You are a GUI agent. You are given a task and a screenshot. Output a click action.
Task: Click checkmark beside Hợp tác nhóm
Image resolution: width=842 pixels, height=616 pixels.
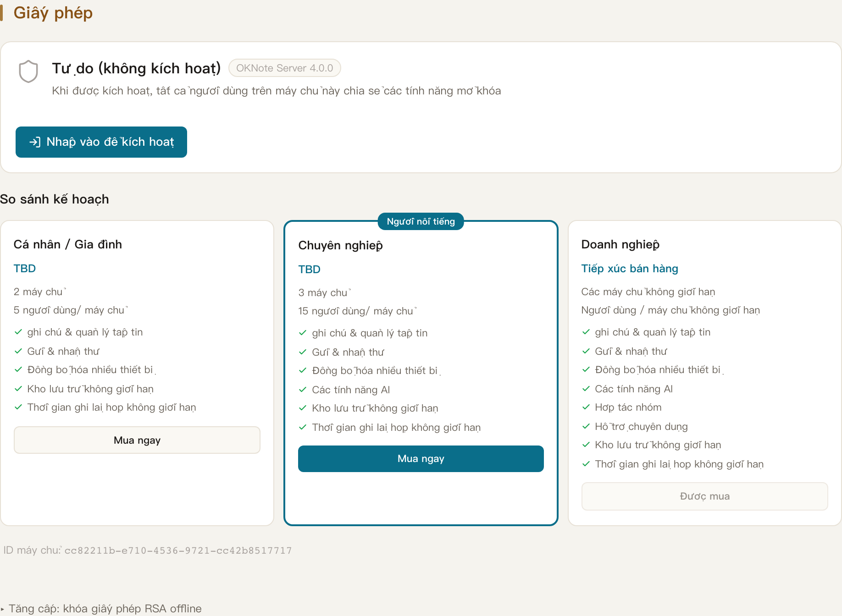pyautogui.click(x=586, y=407)
